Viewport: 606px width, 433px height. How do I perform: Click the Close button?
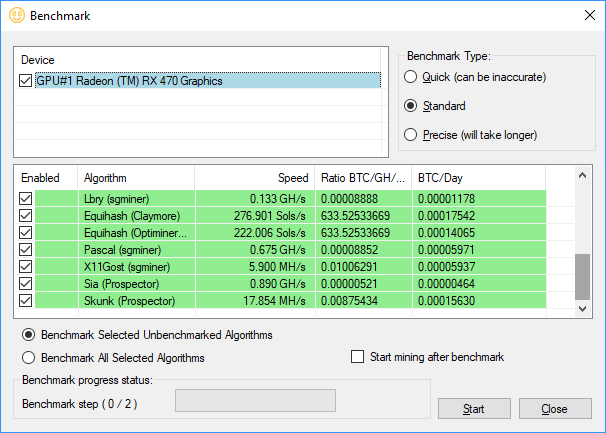(555, 409)
